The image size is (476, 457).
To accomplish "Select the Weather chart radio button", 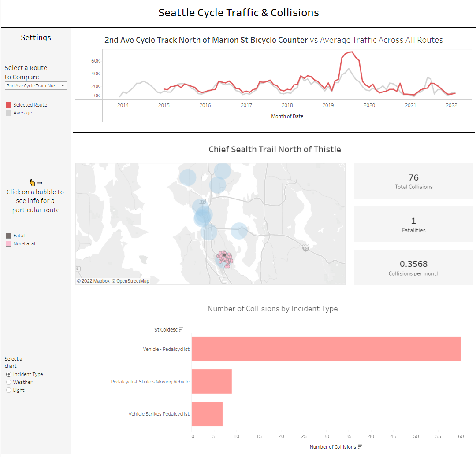I will coord(9,382).
